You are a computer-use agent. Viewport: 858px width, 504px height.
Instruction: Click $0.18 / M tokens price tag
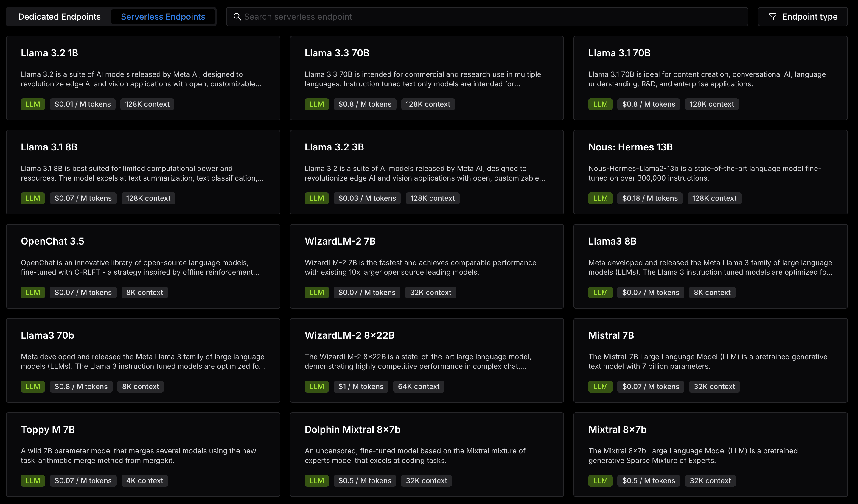click(650, 198)
